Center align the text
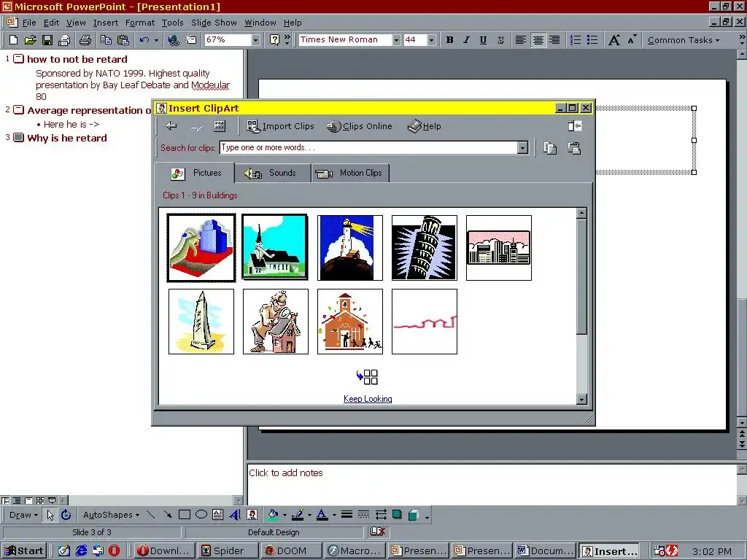 [x=538, y=40]
